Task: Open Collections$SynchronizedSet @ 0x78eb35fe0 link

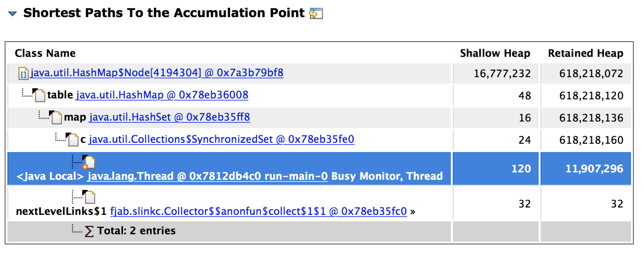Action: click(x=221, y=140)
